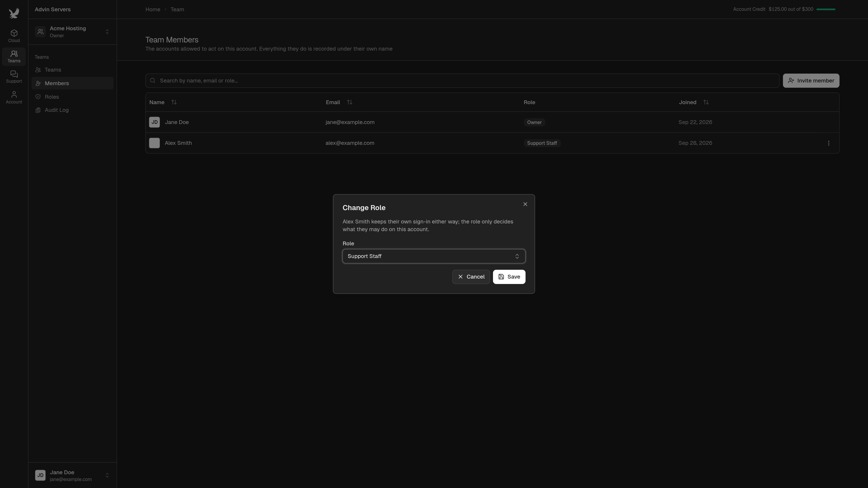
Task: Open the Cloud section in sidebar
Action: (14, 36)
